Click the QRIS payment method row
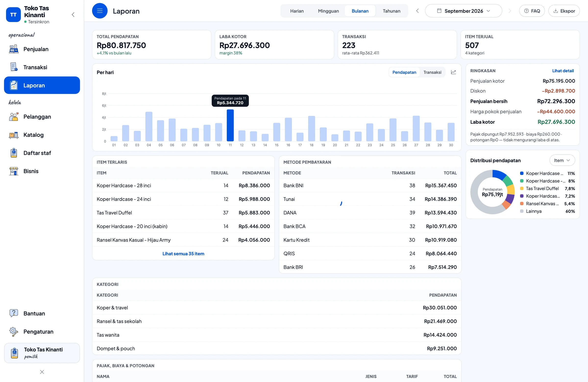The height and width of the screenshot is (382, 588). [x=370, y=254]
